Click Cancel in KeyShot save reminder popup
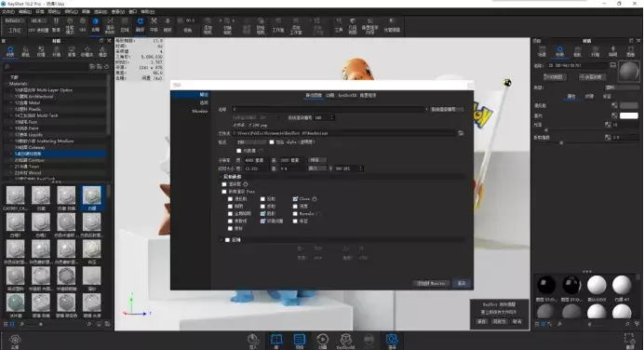Image resolution: width=644 pixels, height=350 pixels. (517, 322)
